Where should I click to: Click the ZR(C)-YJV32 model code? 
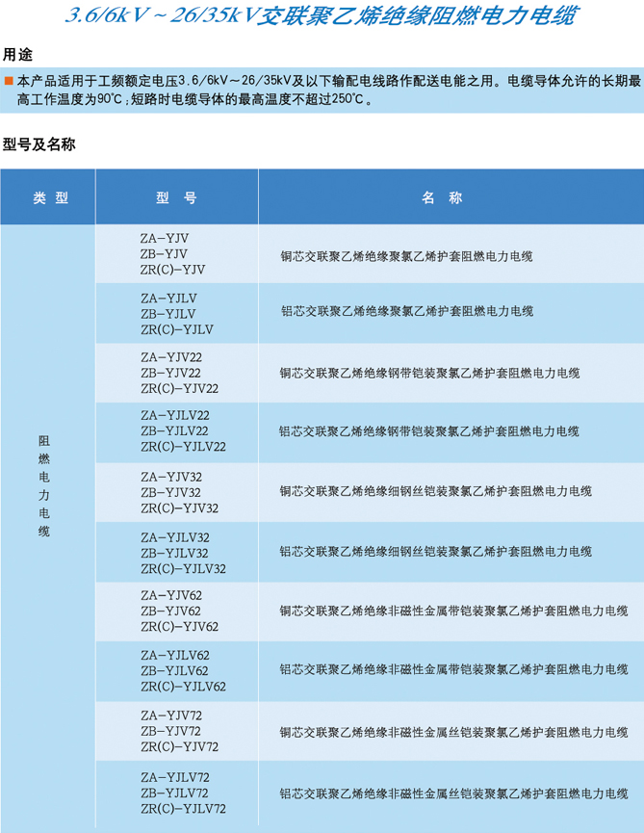click(x=179, y=508)
